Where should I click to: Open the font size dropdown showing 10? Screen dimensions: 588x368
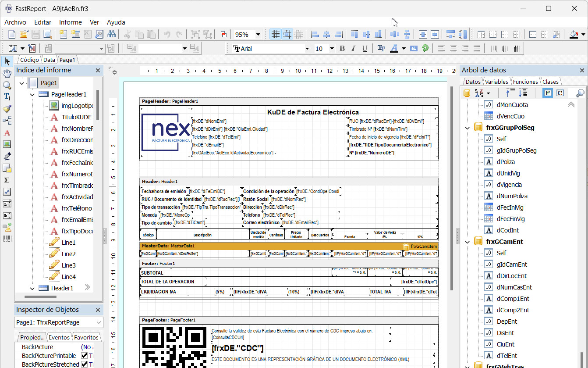[x=332, y=49]
